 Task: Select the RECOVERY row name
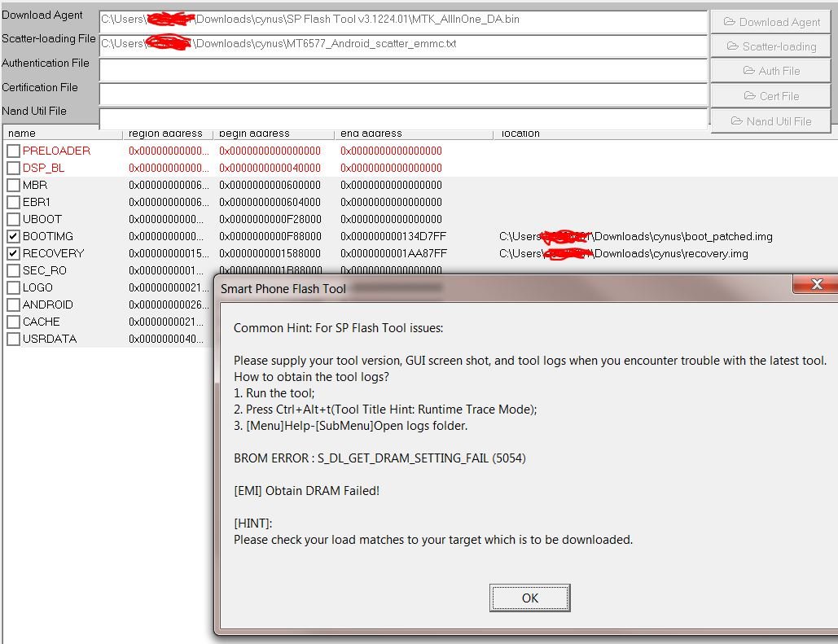[x=54, y=254]
